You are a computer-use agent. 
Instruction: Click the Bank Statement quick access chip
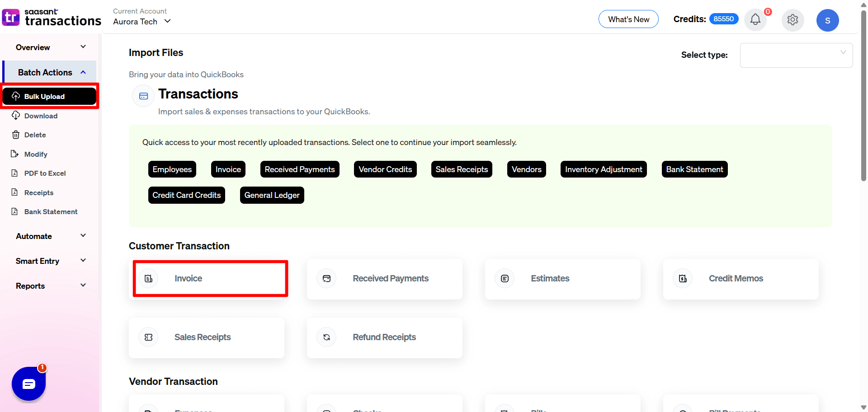point(694,169)
